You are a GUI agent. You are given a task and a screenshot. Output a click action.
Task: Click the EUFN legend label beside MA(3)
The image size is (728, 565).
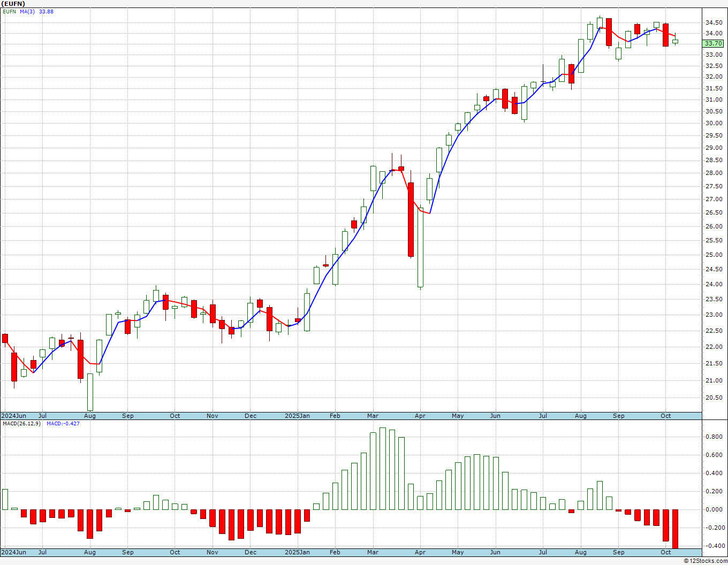coord(10,11)
